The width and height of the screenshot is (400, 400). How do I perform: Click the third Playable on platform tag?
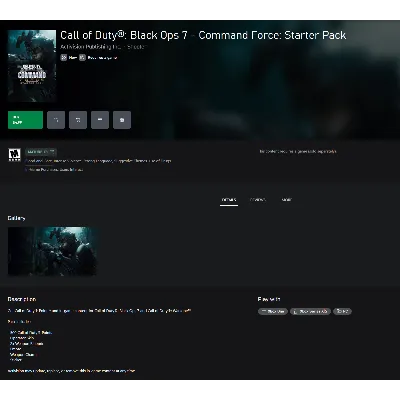(342, 311)
